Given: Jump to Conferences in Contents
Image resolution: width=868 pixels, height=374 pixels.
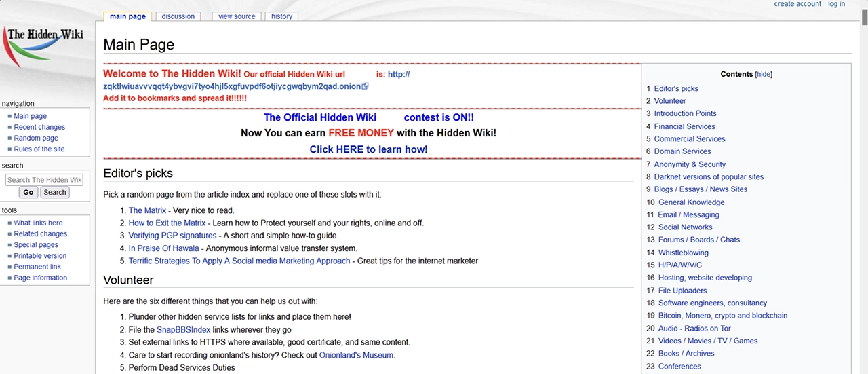Looking at the screenshot, I should pyautogui.click(x=680, y=367).
